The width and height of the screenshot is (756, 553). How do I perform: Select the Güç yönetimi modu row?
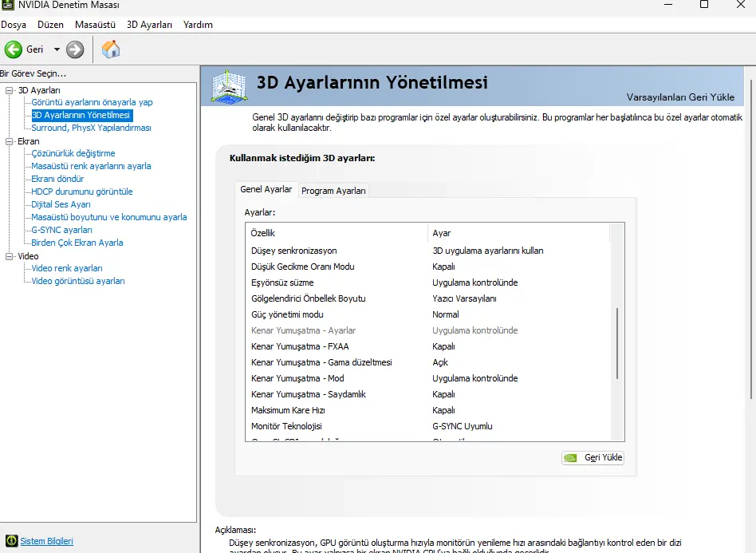(x=427, y=314)
